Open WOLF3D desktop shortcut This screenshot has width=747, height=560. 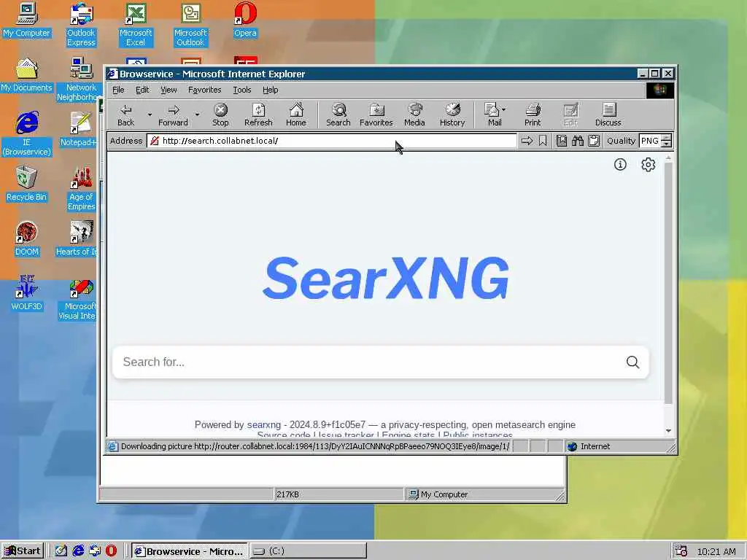(x=27, y=293)
